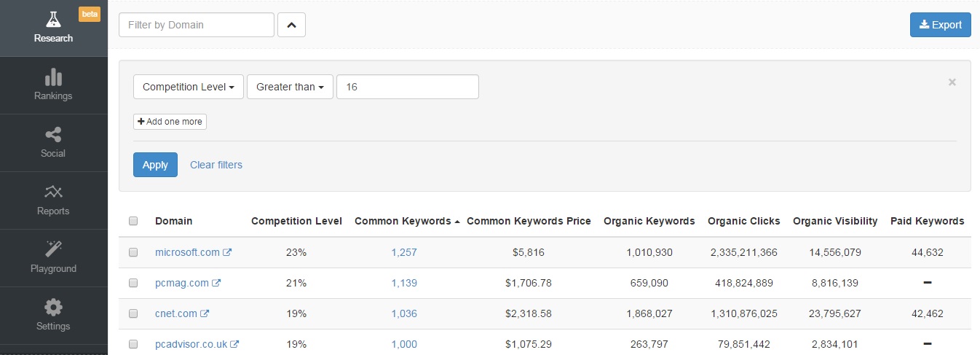This screenshot has height=355, width=980.
Task: Open the Reports line chart icon
Action: coord(53,192)
